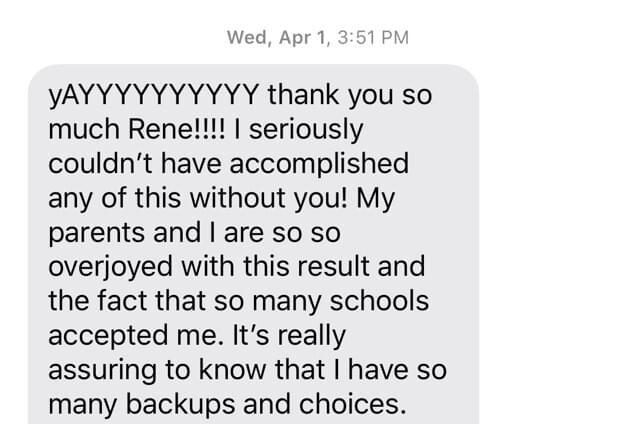Click the Wed, Apr 1 timestamp

coord(318,38)
